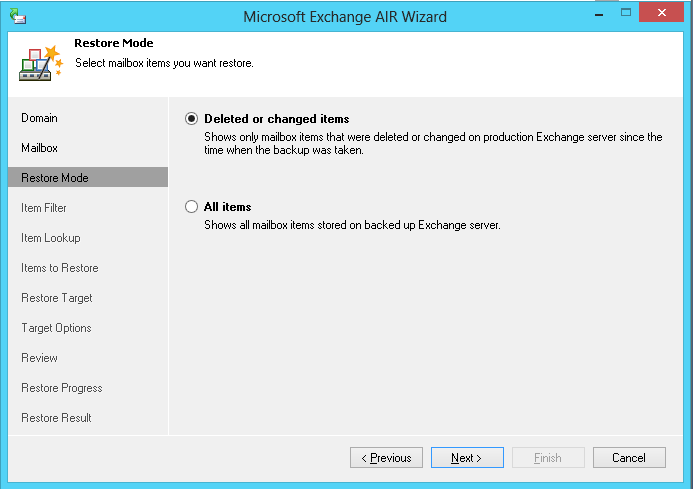Cancel the wizard
This screenshot has height=489, width=693.
[x=629, y=458]
